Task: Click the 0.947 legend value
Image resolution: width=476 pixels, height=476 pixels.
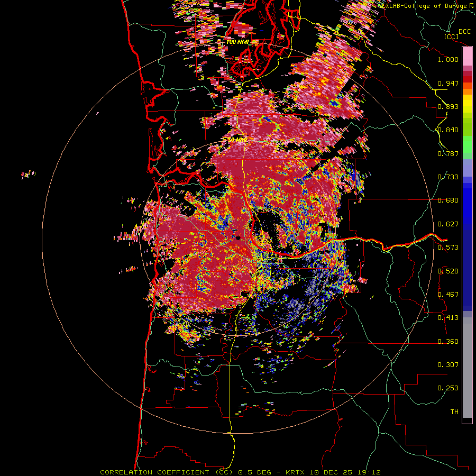Action: (x=448, y=83)
